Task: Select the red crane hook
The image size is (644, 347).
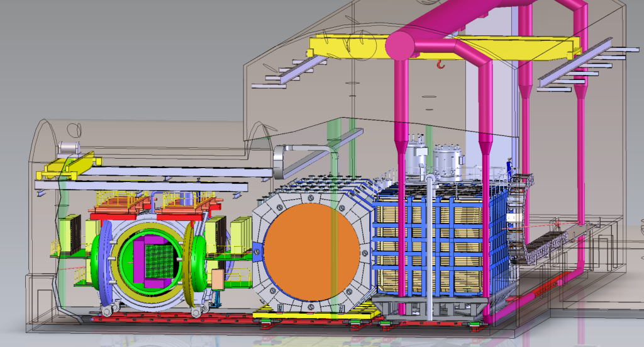Action: tap(440, 63)
